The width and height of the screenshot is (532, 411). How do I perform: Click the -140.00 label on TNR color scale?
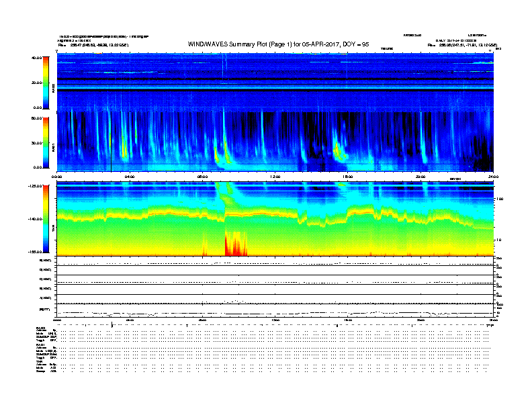[x=35, y=219]
